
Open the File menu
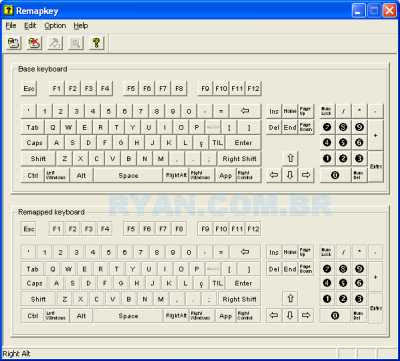tap(11, 26)
